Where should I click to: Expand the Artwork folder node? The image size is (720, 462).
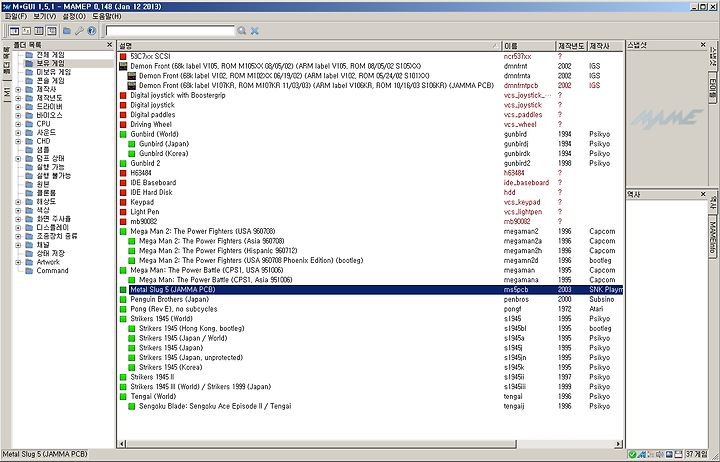click(18, 262)
